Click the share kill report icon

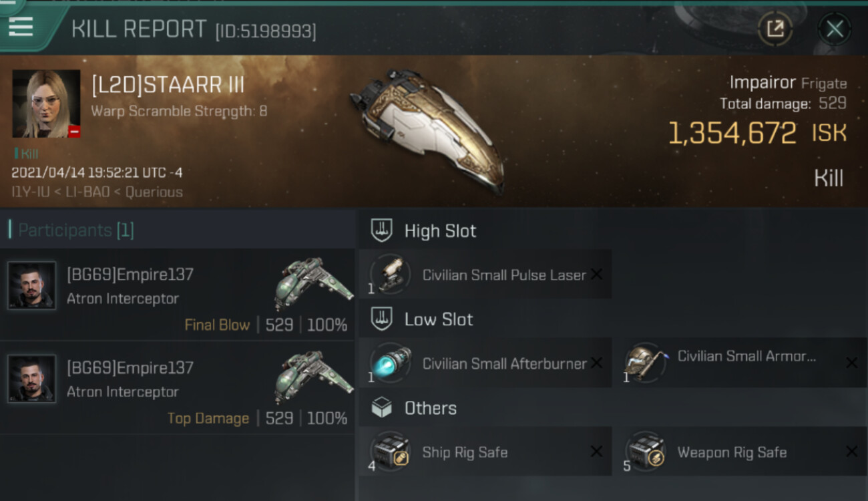click(775, 29)
